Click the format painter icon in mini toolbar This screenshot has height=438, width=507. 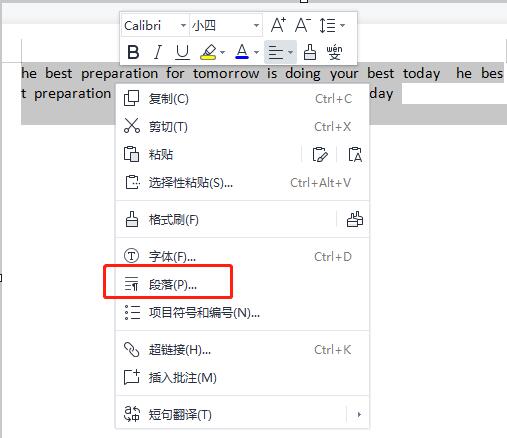[310, 52]
